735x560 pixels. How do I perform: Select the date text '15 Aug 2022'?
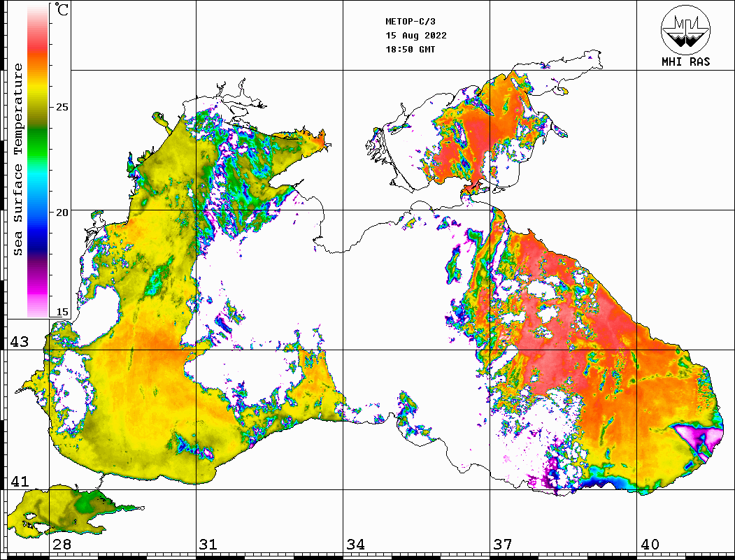tap(416, 36)
